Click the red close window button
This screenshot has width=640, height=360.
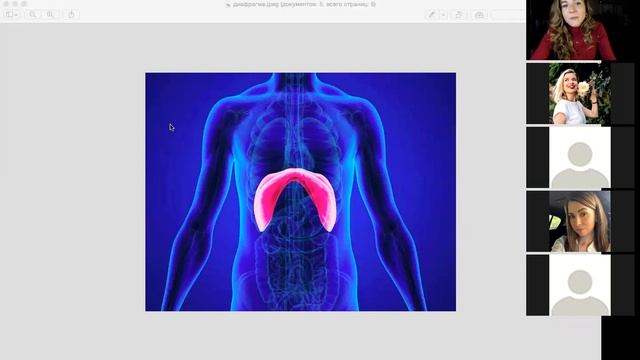pos(6,4)
